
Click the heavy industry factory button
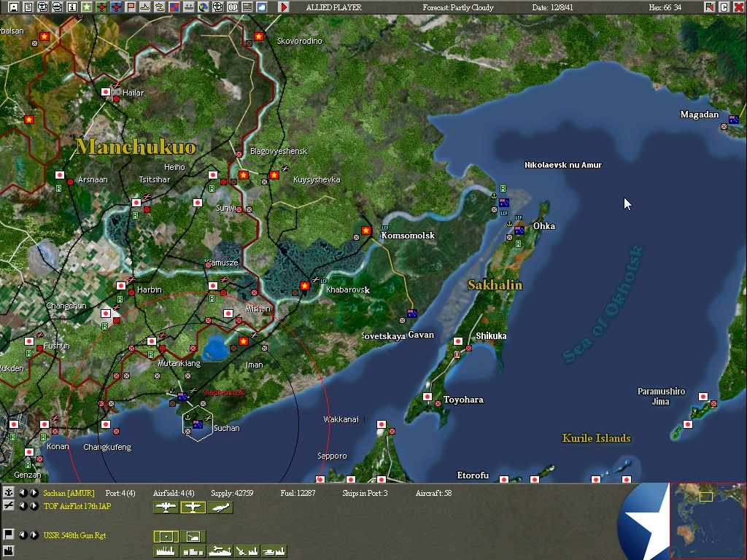tap(166, 551)
